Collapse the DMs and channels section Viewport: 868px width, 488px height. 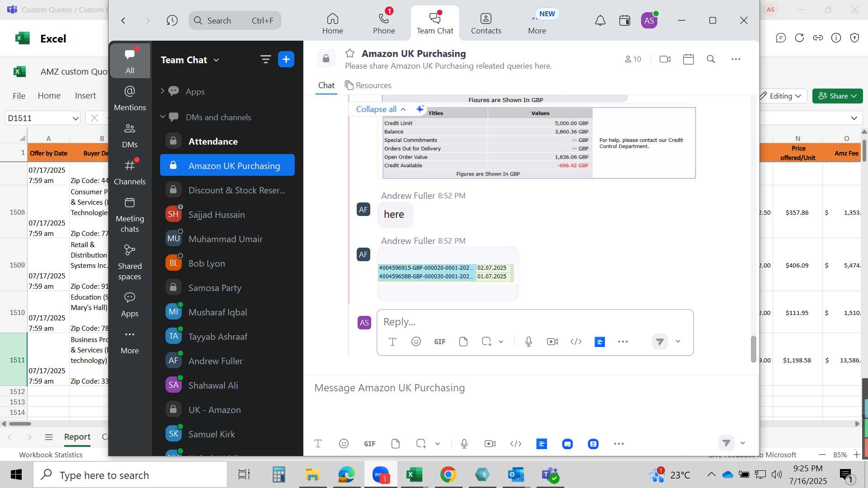pos(162,117)
